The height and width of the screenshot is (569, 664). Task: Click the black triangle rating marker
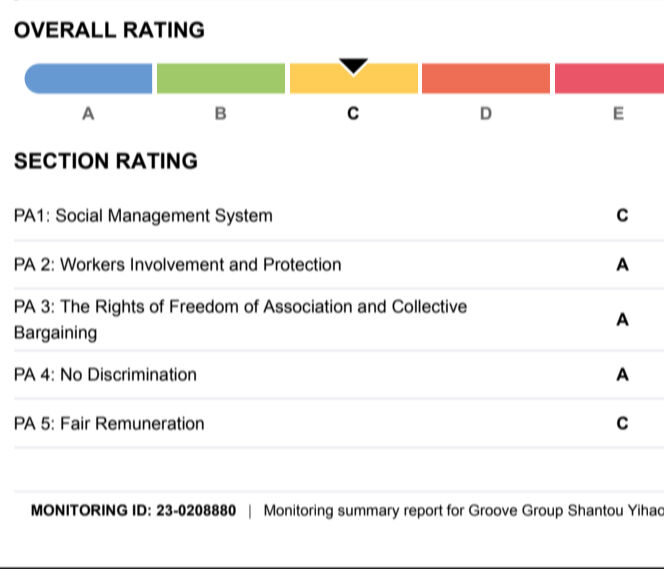click(x=353, y=66)
